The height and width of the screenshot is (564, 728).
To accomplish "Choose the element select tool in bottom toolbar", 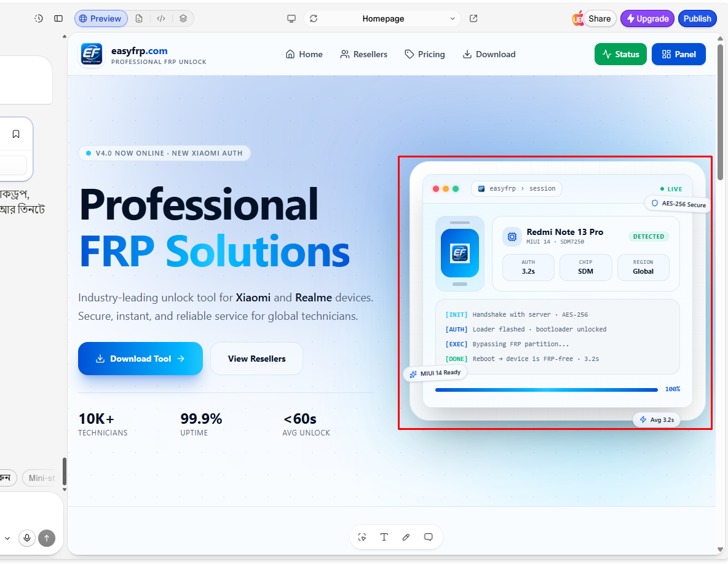I will tap(362, 537).
